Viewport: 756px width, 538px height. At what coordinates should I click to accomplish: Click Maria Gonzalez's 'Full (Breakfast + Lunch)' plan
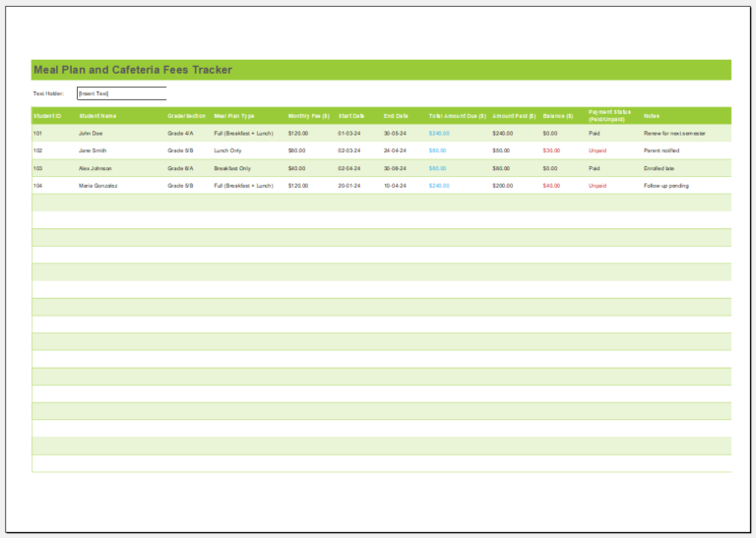click(x=243, y=186)
